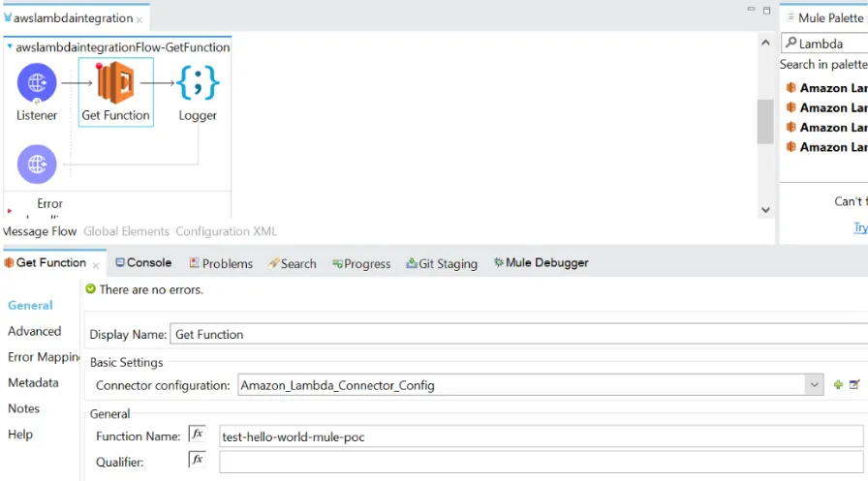
Task: Collapse the awslambdaintegrationFlow-GetFunction flow
Action: pyautogui.click(x=10, y=46)
